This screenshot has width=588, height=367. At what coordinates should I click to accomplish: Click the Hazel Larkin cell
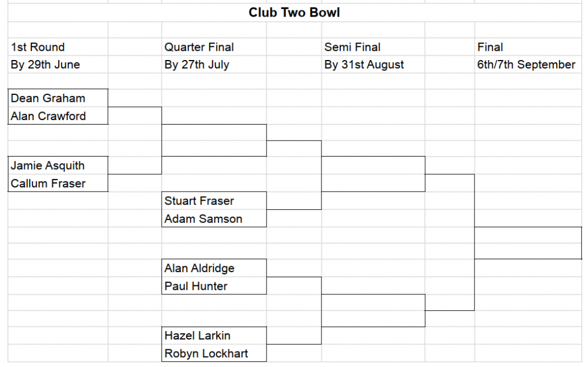(214, 336)
